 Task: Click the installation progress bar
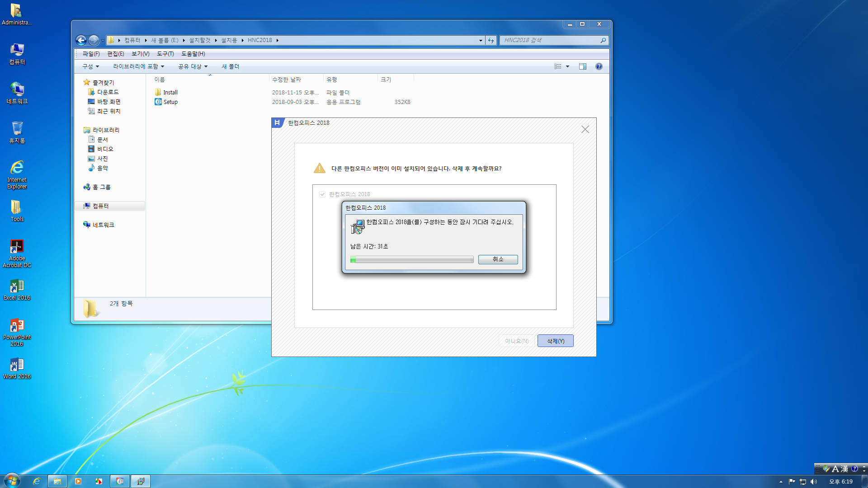(411, 259)
